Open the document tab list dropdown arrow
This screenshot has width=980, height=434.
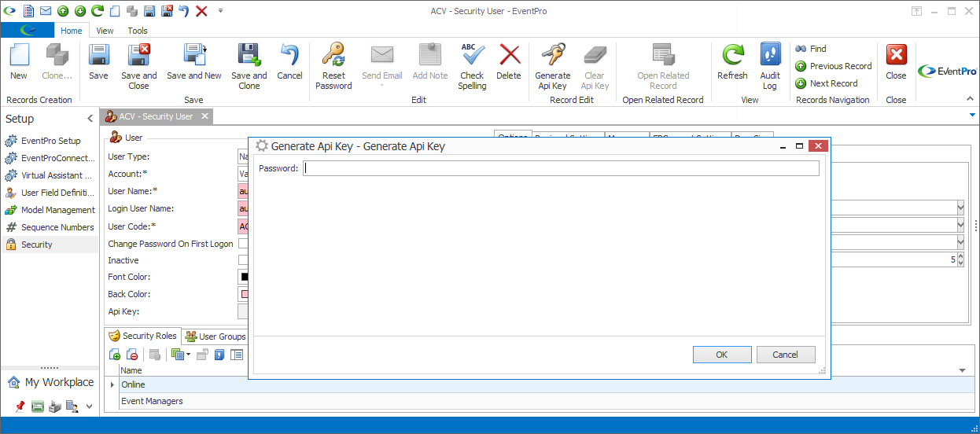972,116
